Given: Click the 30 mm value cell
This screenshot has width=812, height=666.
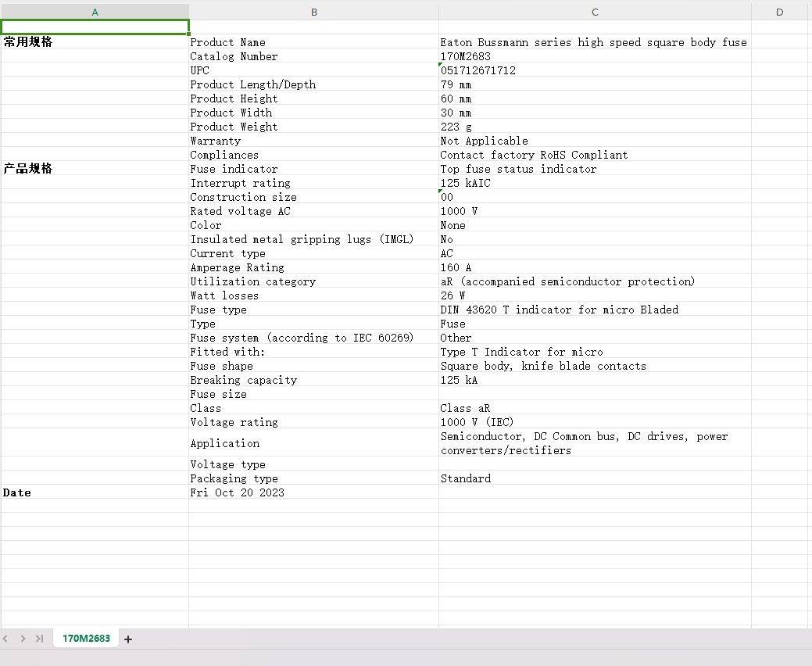Looking at the screenshot, I should [x=595, y=112].
